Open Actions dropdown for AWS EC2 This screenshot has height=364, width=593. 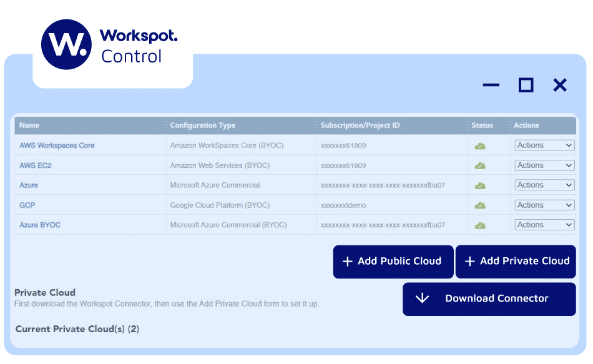[x=544, y=165]
